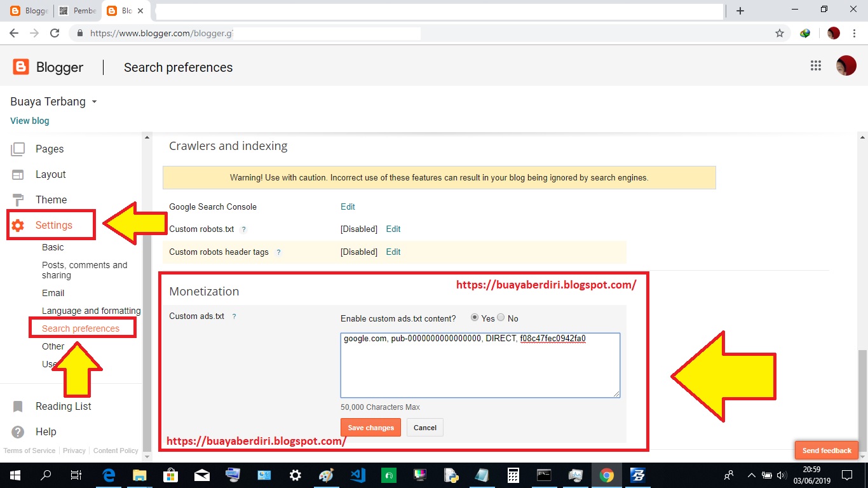The height and width of the screenshot is (488, 868).
Task: Open Language and formatting settings
Action: pos(92,311)
